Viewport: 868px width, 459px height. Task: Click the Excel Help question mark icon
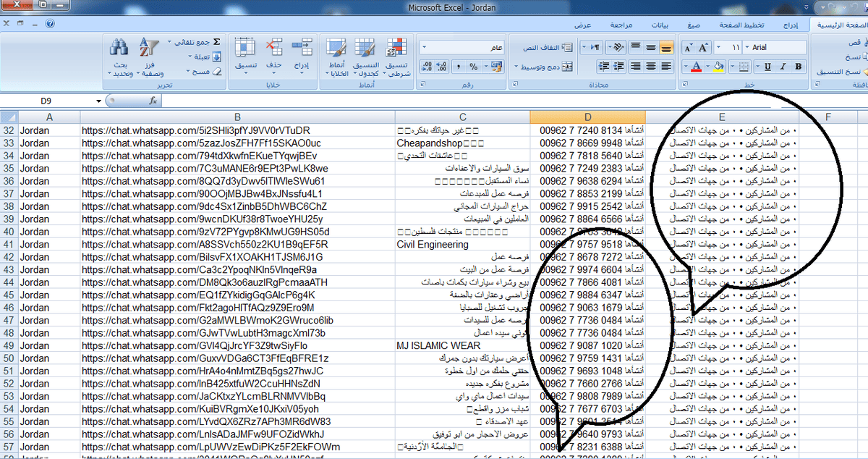(x=51, y=24)
